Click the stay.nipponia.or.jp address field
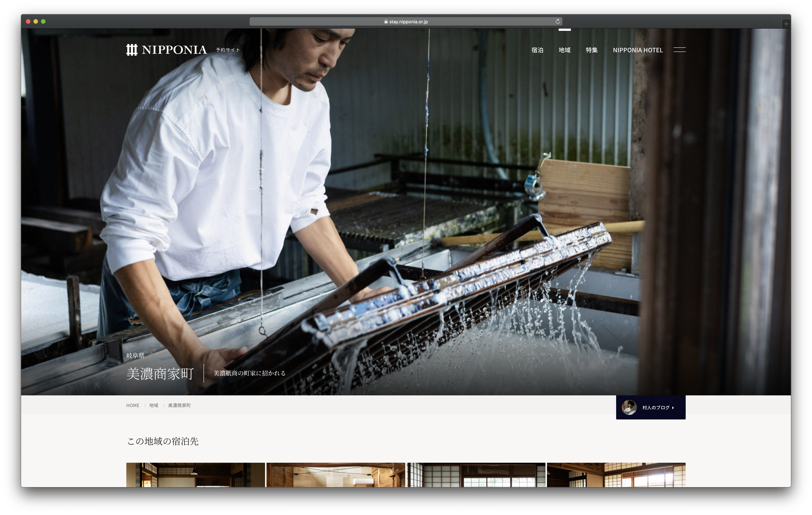Screen dimensions: 812x515 pos(408,22)
